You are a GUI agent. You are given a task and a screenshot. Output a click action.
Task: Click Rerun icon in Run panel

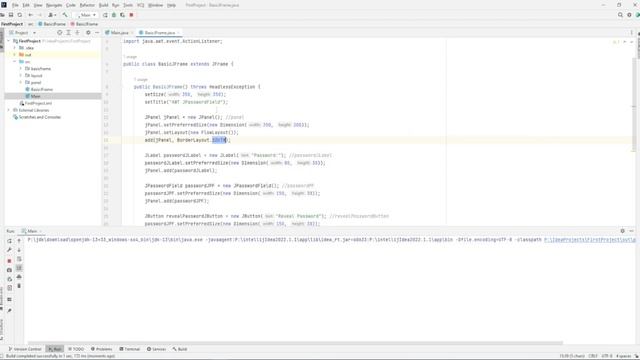9,241
